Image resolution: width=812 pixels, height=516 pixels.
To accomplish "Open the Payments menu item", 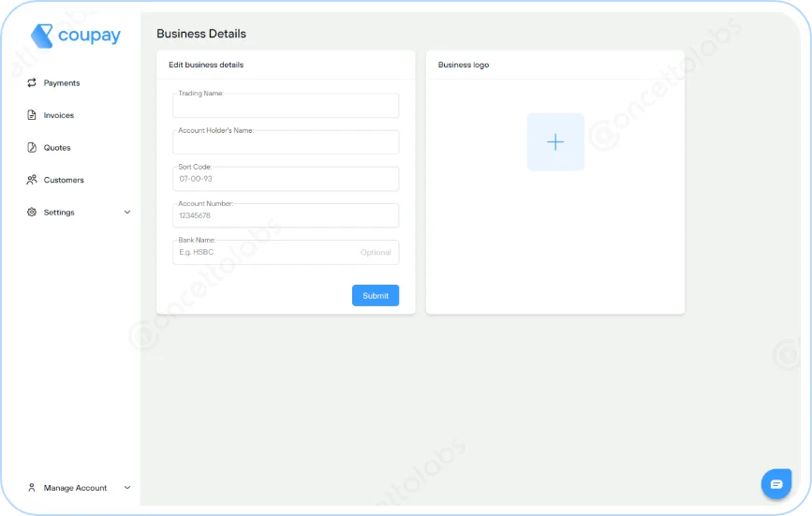I will (62, 82).
